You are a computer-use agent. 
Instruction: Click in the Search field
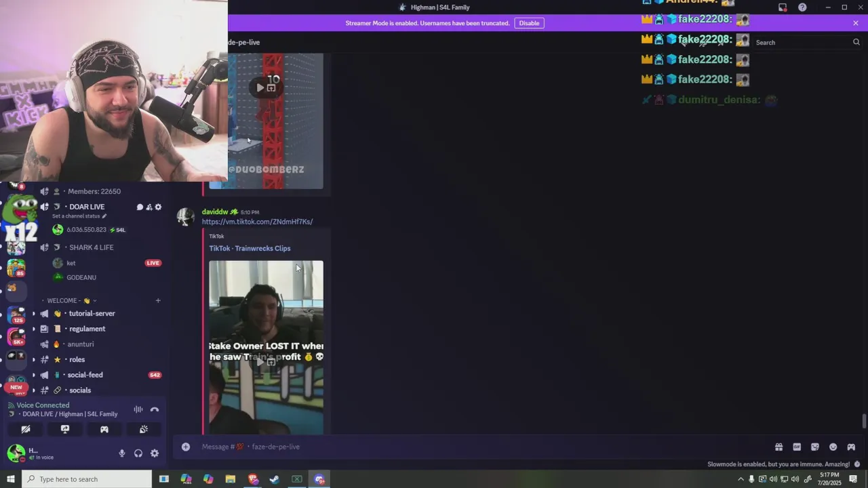807,42
